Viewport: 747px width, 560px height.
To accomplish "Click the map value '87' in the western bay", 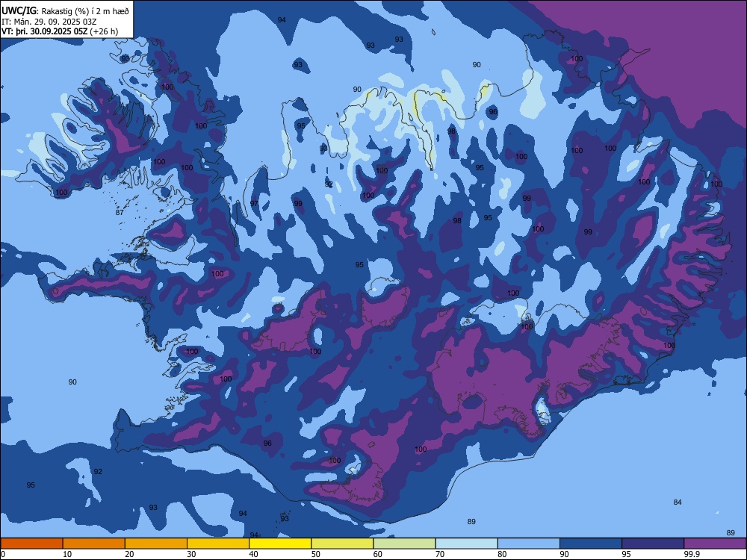I will point(120,212).
